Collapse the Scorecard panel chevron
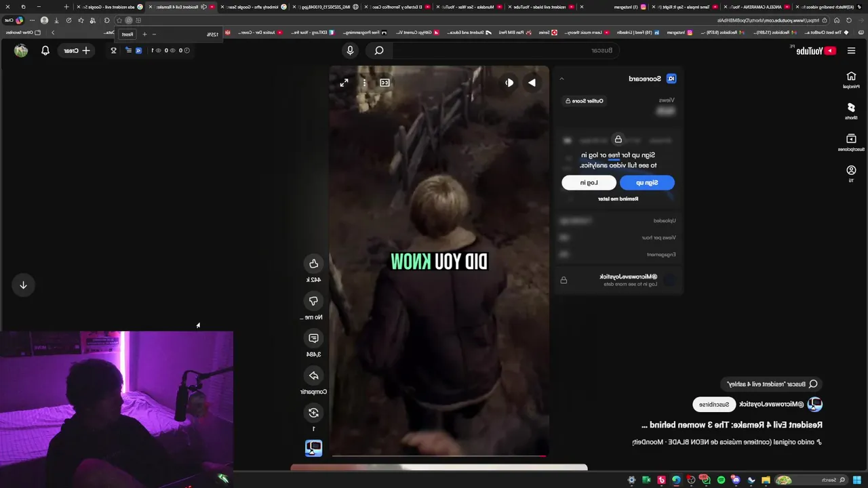The height and width of the screenshot is (488, 868). tap(561, 79)
